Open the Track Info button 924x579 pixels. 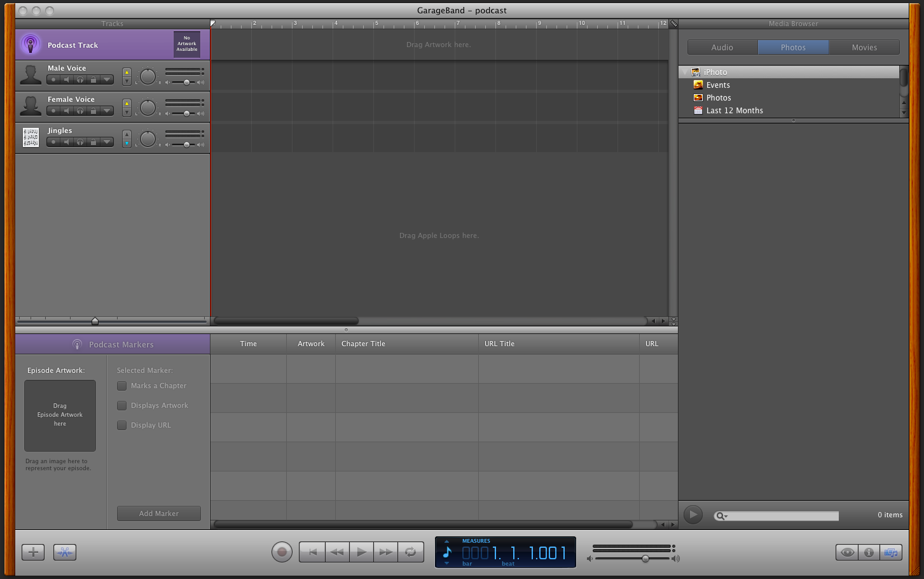click(x=869, y=552)
